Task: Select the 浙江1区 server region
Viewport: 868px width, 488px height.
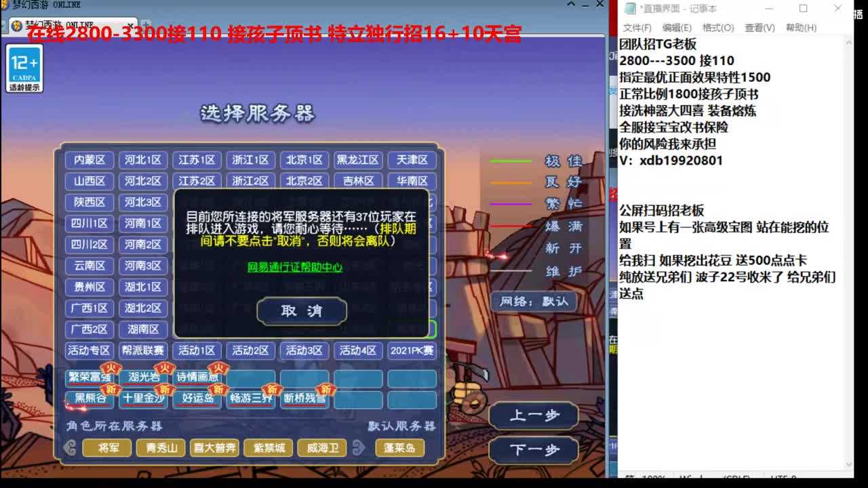Action: [x=250, y=160]
